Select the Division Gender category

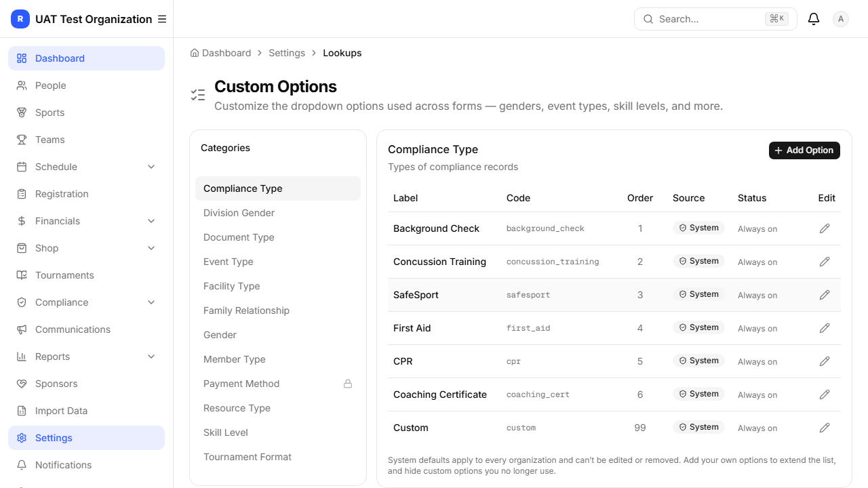278,213
